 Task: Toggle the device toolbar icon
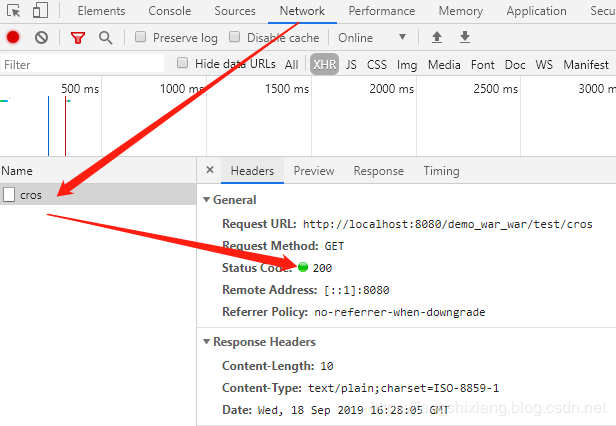40,10
